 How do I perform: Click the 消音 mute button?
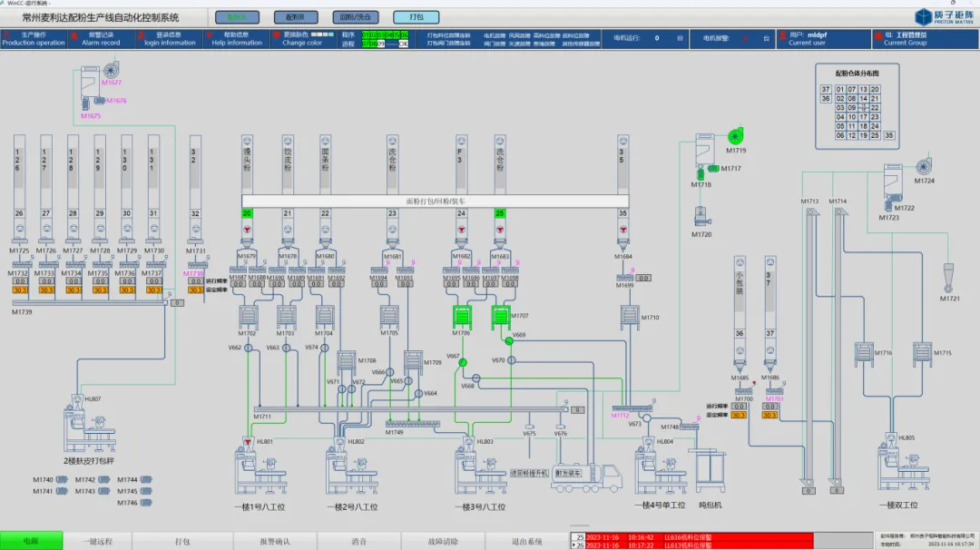coord(358,541)
